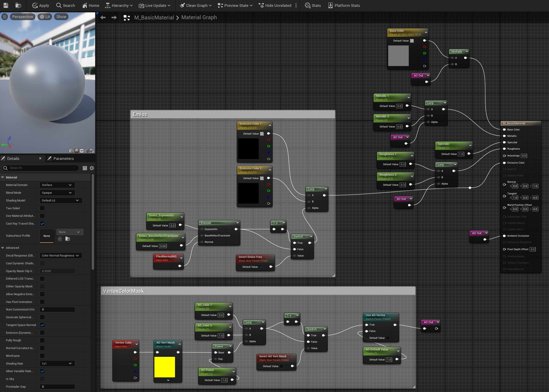Click the Platform Stats icon

pos(330,5)
